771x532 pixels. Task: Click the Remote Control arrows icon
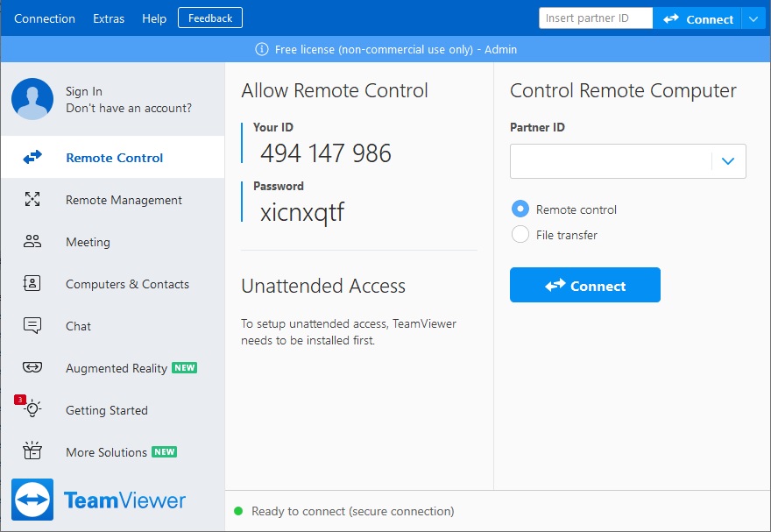(32, 158)
